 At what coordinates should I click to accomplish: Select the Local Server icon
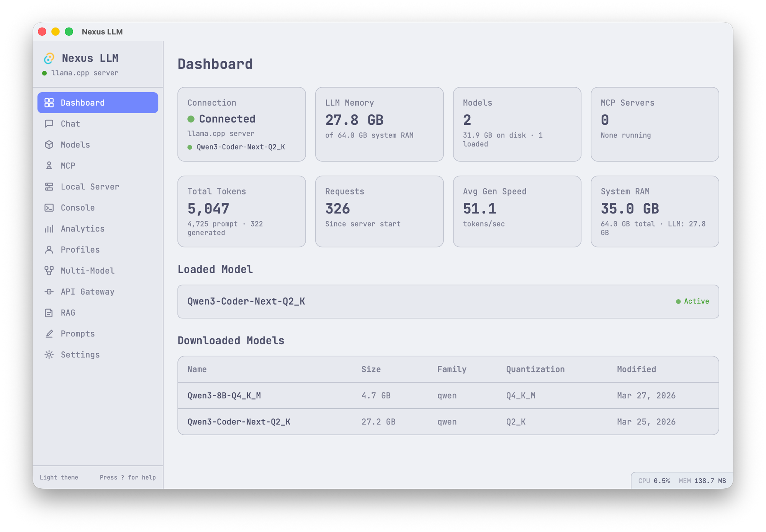[49, 187]
